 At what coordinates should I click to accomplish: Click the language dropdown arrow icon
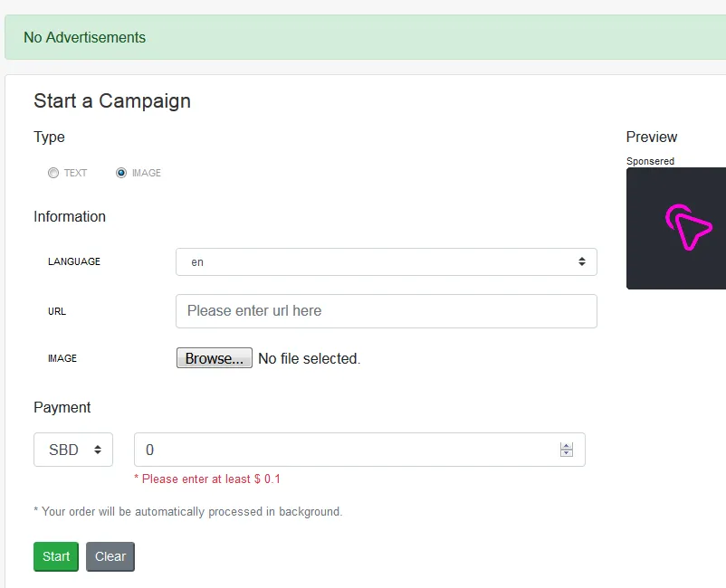[581, 261]
